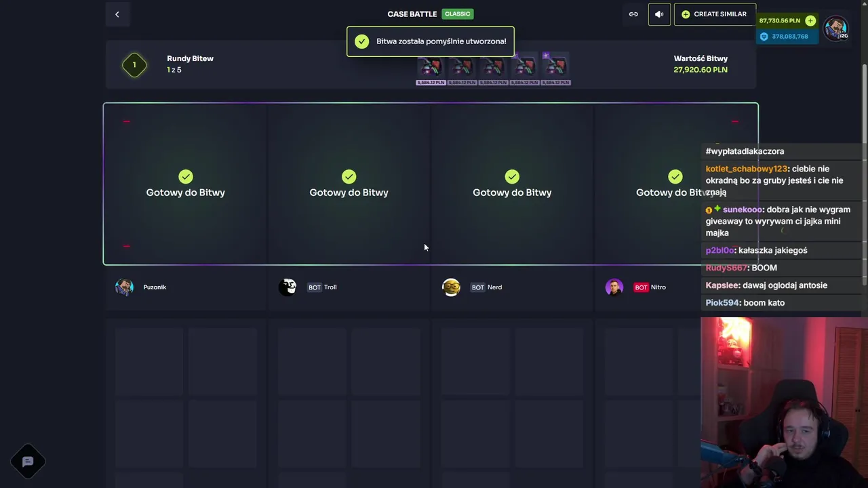Open Puzonik's player avatar

[124, 287]
